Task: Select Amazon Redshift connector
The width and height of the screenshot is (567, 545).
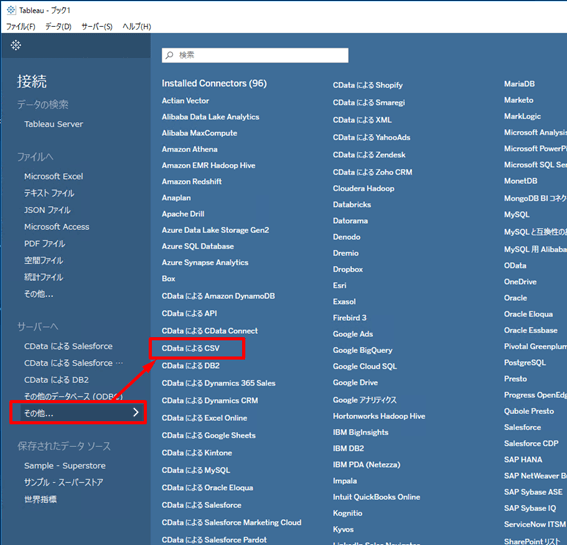Action: (192, 181)
